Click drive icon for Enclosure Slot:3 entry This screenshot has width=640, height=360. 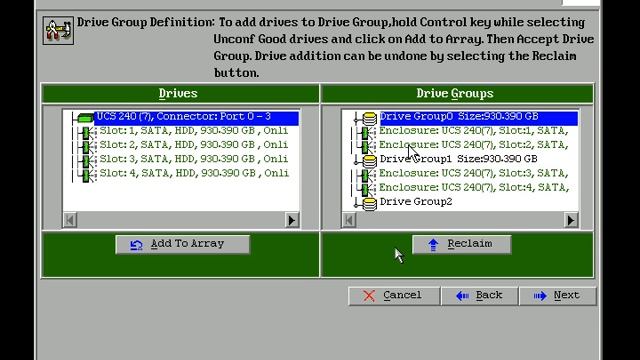365,175
